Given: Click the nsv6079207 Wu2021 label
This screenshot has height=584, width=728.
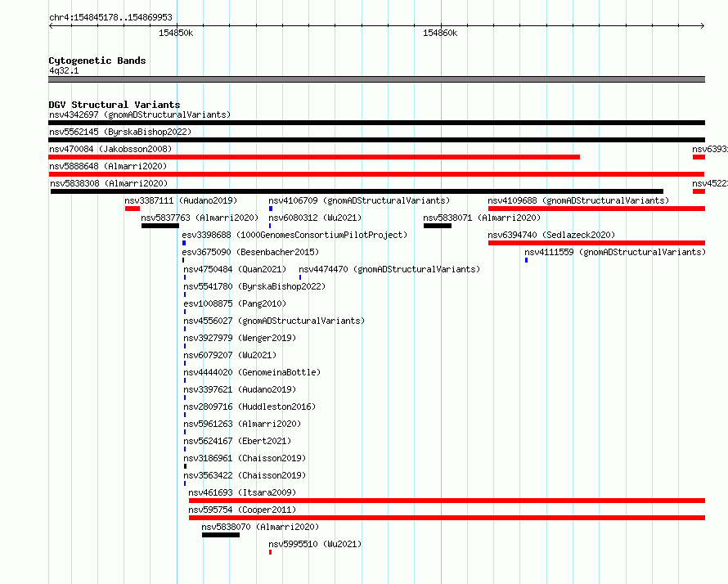Looking at the screenshot, I should [231, 355].
